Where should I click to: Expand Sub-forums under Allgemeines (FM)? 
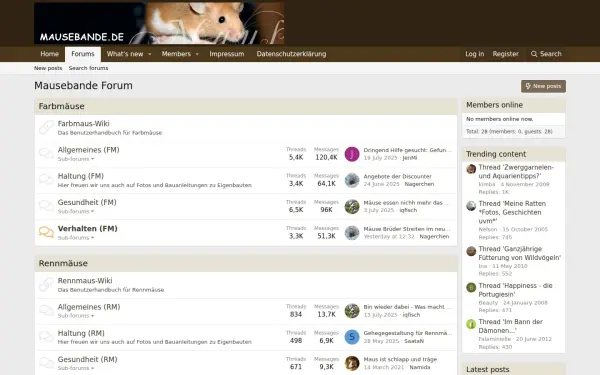[76, 159]
